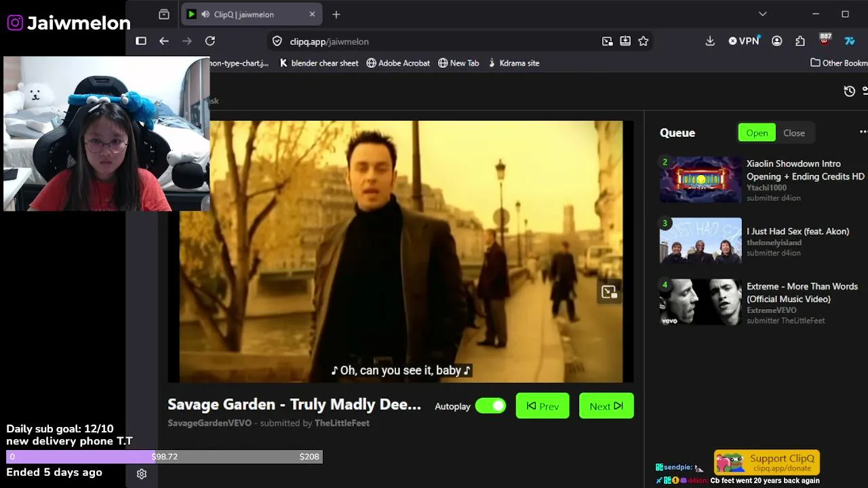This screenshot has height=488, width=868.
Task: Toggle the browser VPN button
Action: (x=744, y=41)
